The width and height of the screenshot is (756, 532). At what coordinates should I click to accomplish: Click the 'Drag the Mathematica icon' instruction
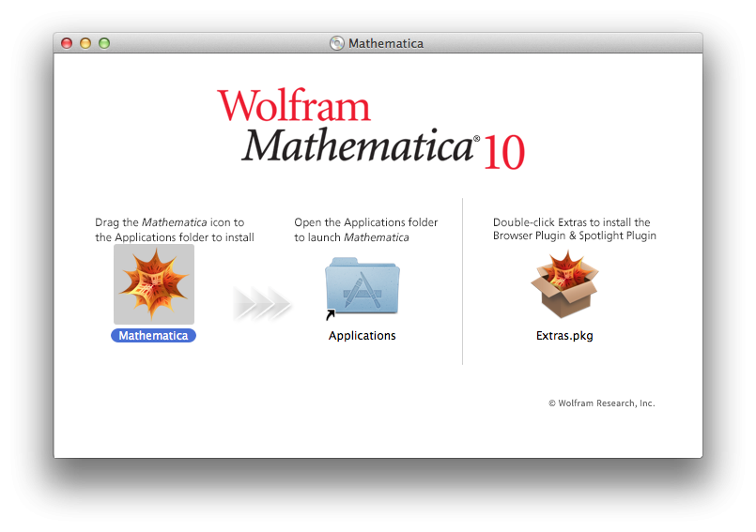(175, 230)
